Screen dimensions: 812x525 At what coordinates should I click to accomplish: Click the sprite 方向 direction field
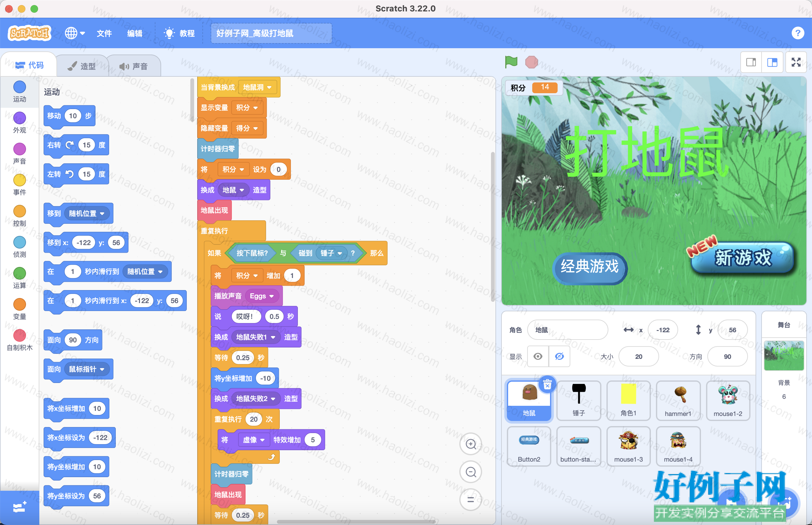tap(727, 356)
